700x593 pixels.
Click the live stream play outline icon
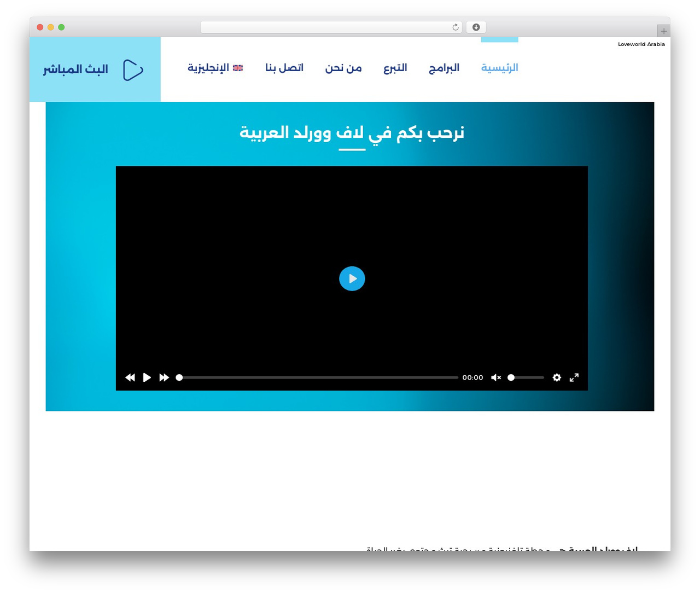(x=133, y=70)
